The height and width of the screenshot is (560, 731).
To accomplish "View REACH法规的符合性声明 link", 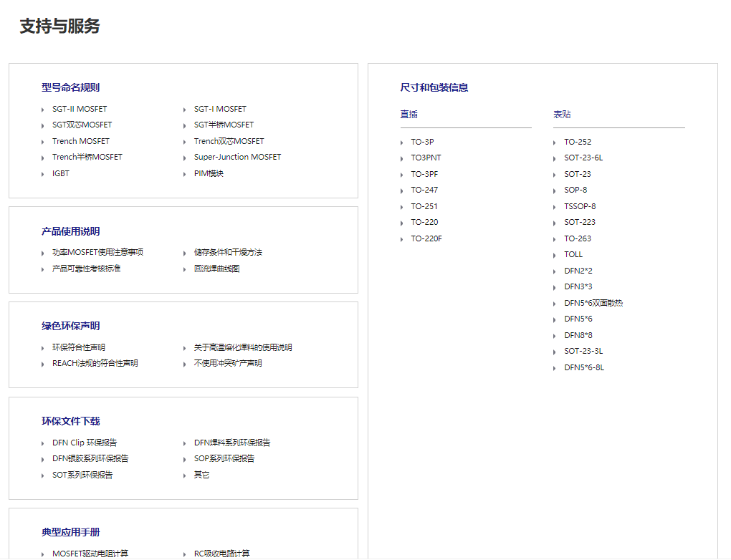I will click(x=95, y=363).
